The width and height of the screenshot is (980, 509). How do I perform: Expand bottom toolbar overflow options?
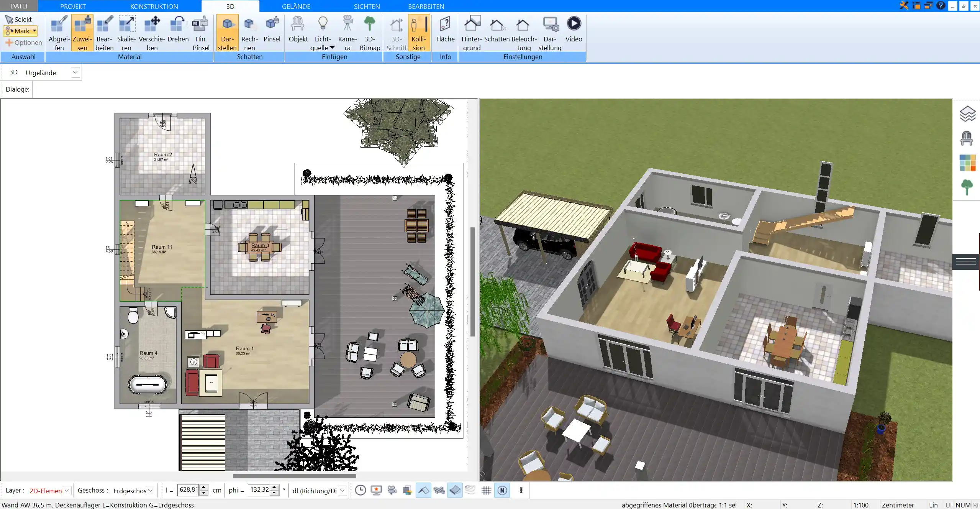click(521, 490)
